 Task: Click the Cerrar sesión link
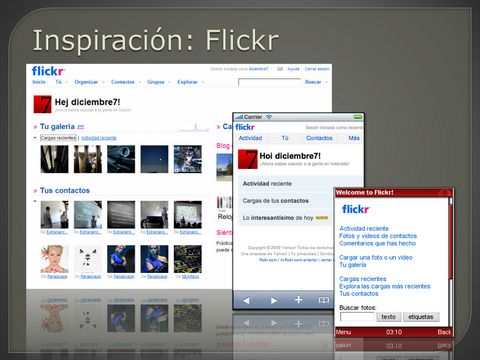pyautogui.click(x=317, y=69)
